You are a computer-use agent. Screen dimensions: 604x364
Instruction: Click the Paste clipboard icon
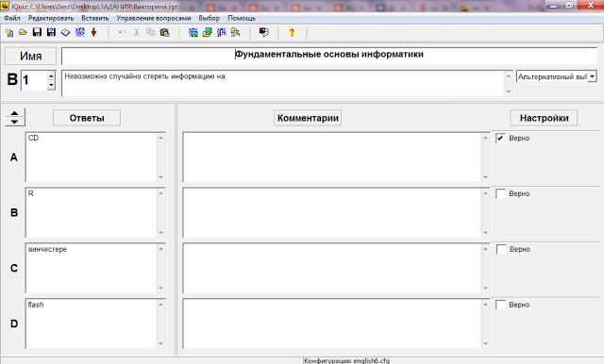[165, 33]
